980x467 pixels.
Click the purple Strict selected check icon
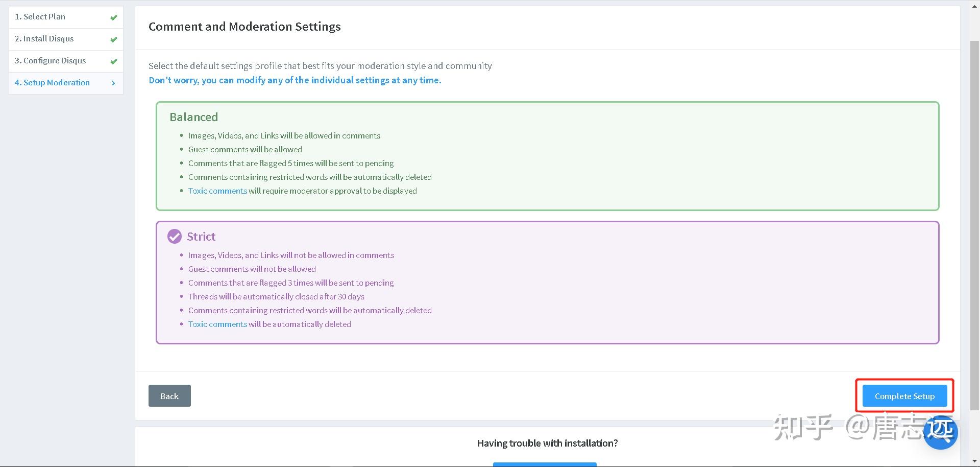tap(175, 237)
